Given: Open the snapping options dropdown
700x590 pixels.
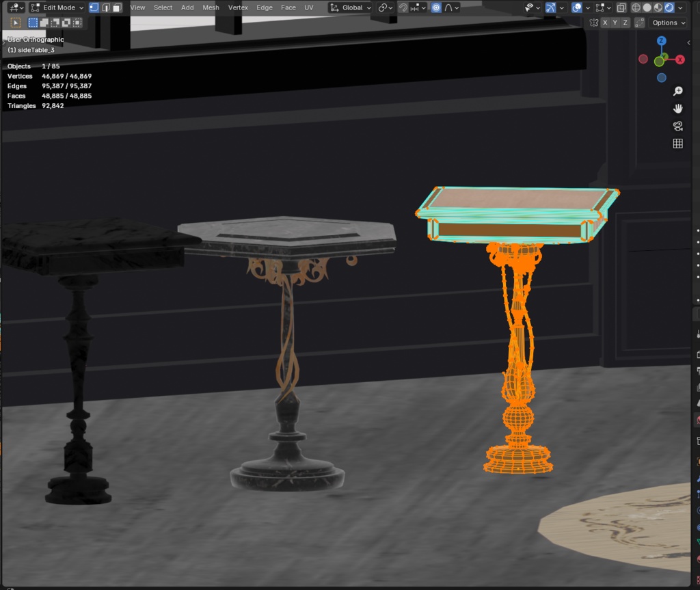Looking at the screenshot, I should [418, 8].
